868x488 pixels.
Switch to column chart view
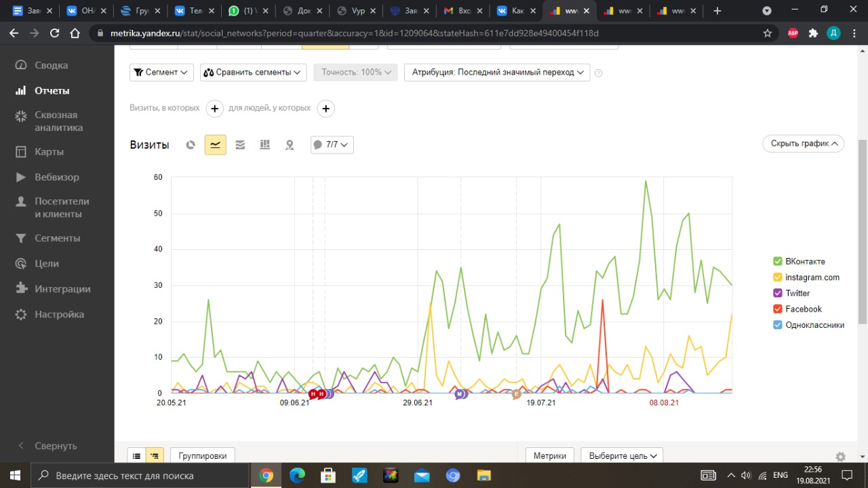(x=265, y=145)
